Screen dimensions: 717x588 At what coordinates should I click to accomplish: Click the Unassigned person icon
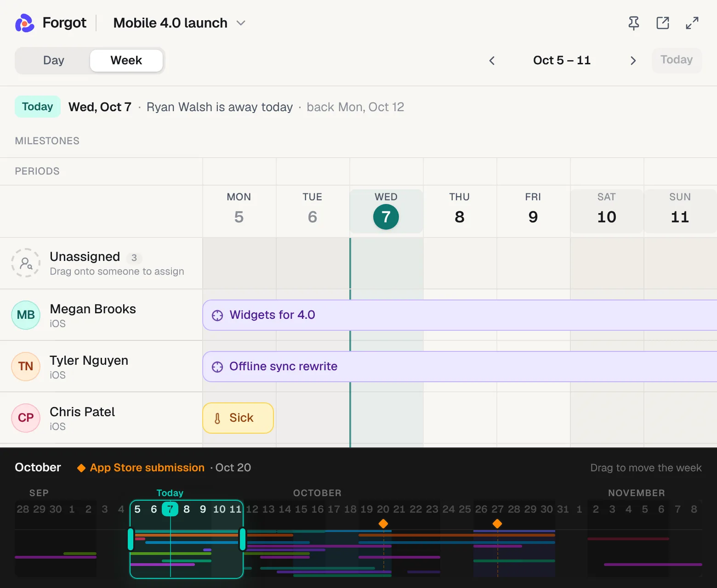26,263
